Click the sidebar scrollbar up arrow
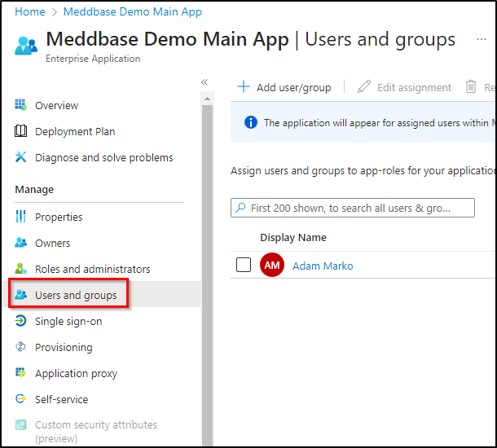The width and height of the screenshot is (497, 448). pyautogui.click(x=207, y=99)
